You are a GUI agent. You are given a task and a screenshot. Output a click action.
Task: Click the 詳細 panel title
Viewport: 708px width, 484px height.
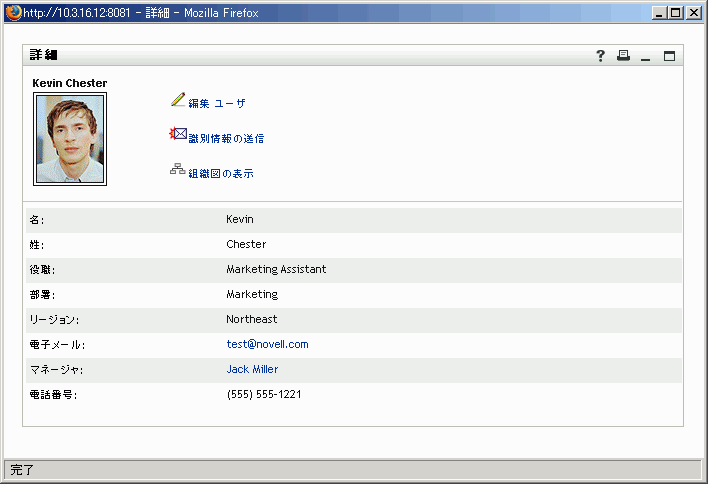[x=43, y=55]
